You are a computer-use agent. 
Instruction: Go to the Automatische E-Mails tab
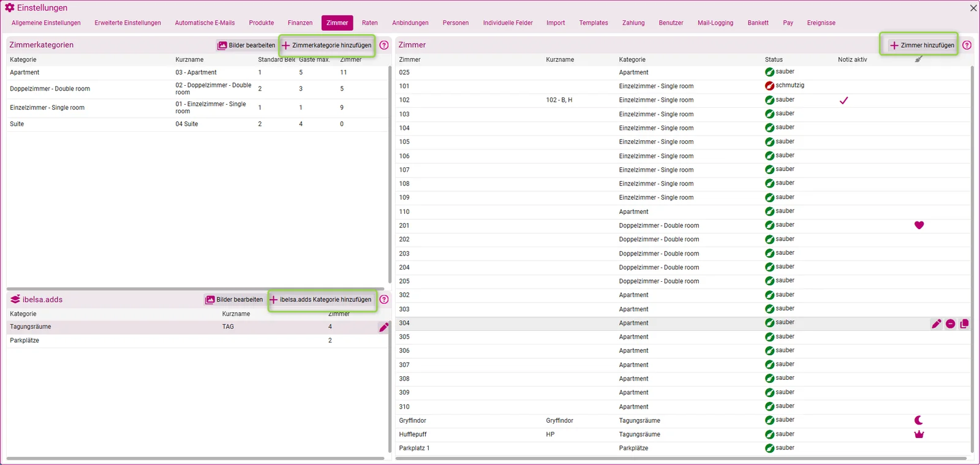205,23
